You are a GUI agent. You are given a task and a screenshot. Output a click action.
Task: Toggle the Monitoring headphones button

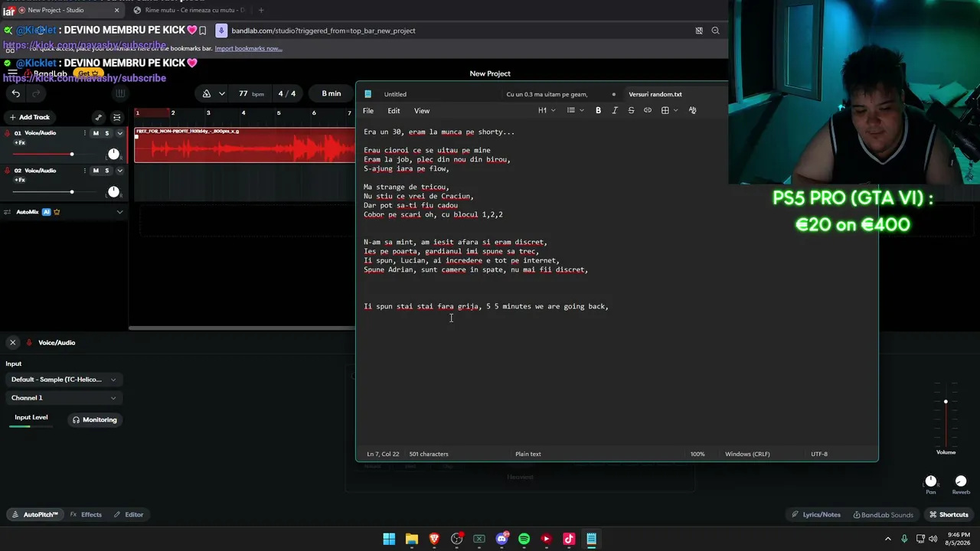pyautogui.click(x=94, y=420)
